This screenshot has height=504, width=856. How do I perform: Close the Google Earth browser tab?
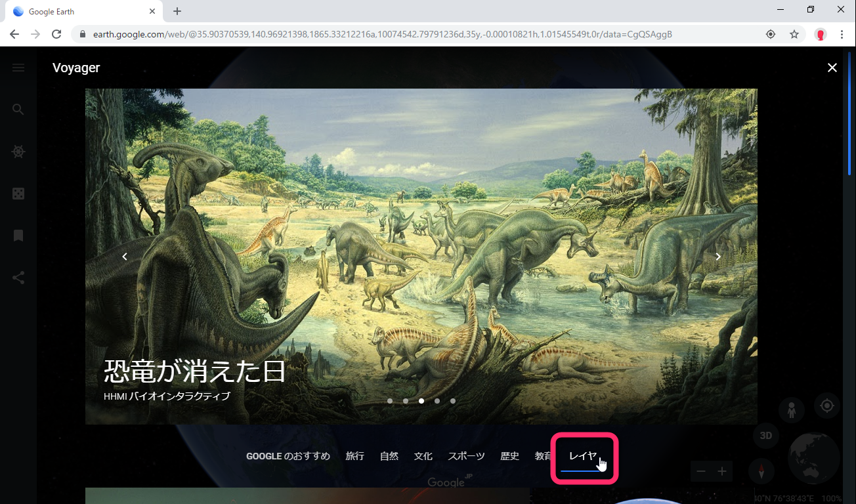pyautogui.click(x=152, y=11)
